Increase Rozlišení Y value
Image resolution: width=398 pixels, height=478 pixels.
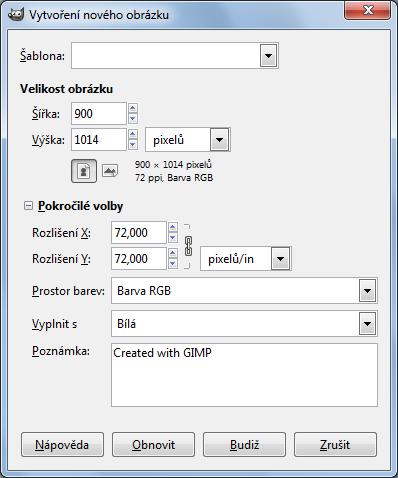click(x=173, y=253)
